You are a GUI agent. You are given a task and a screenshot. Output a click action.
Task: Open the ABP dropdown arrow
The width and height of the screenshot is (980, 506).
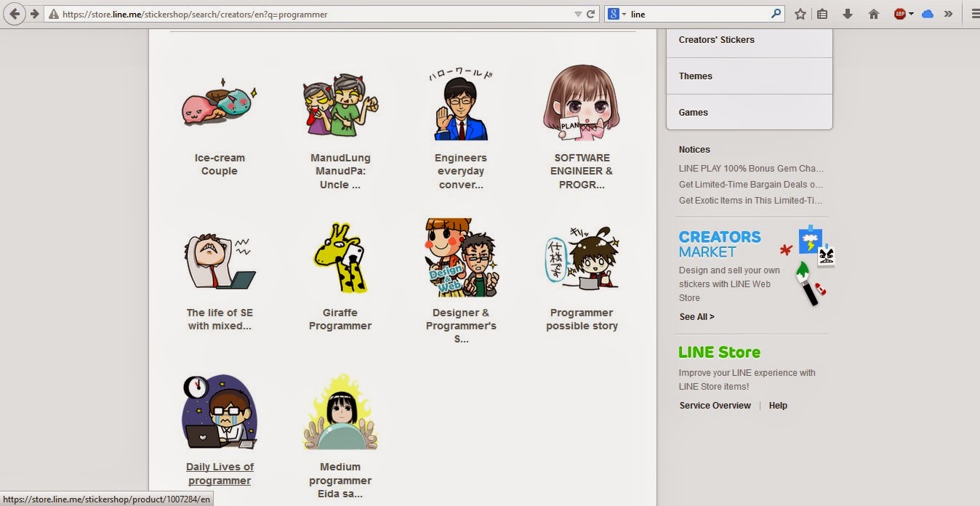click(x=911, y=13)
